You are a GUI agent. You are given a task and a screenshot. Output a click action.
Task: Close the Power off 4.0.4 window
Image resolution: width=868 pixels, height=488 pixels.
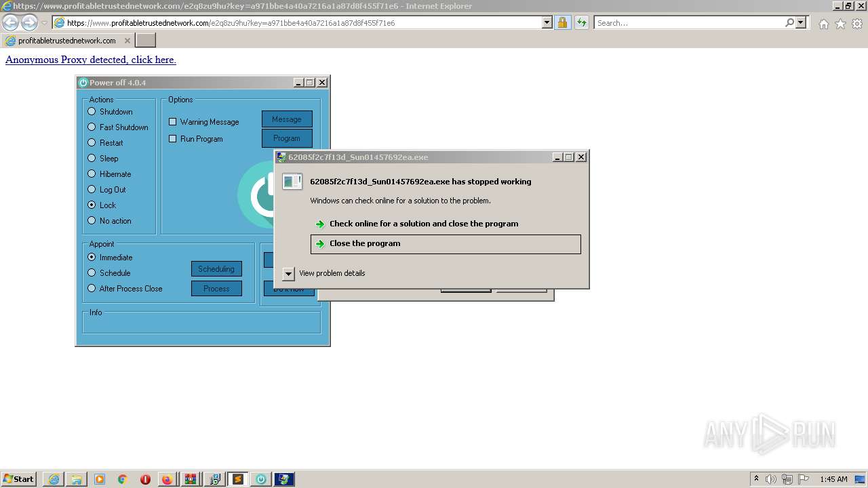tap(322, 83)
